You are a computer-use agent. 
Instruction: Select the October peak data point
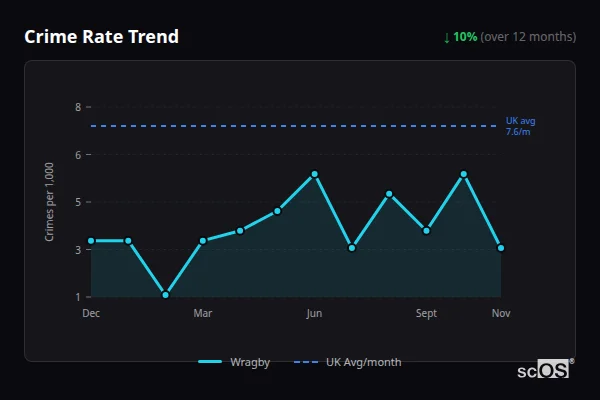[x=464, y=174]
